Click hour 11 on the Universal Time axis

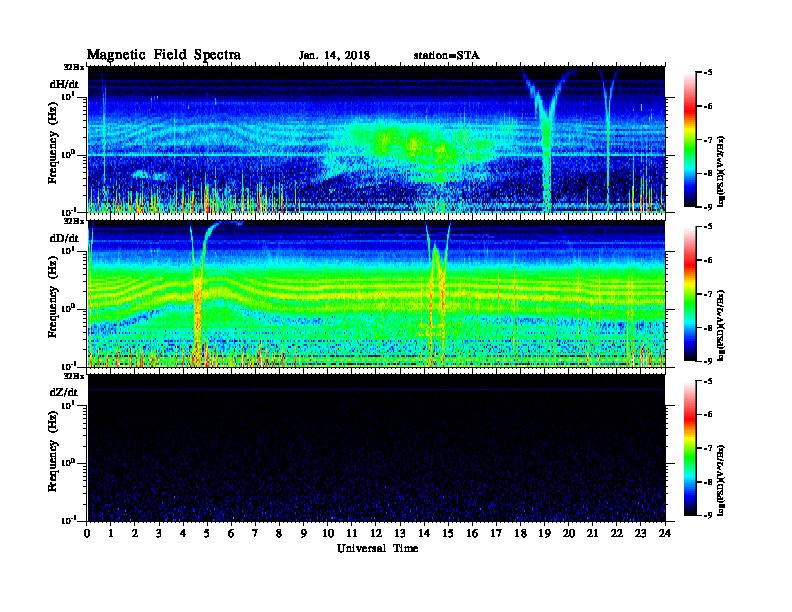click(352, 534)
